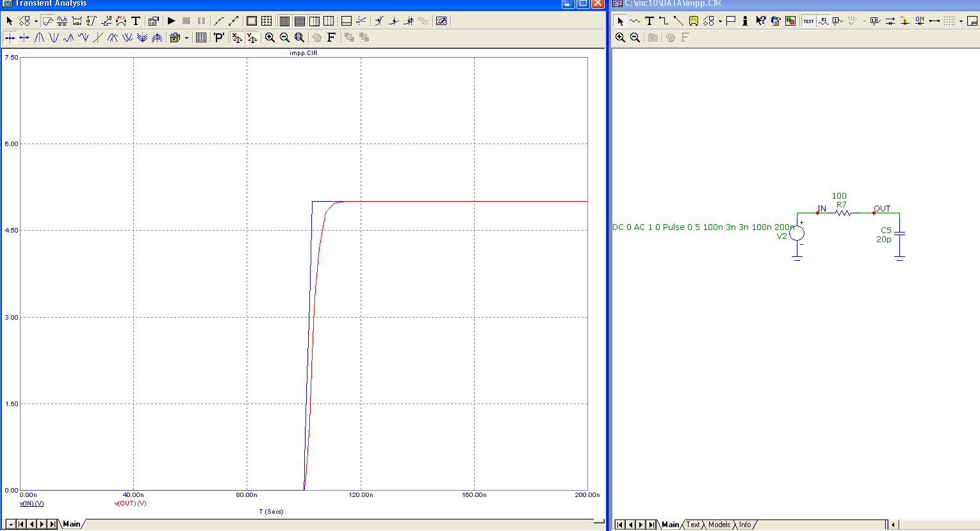Select the diagonal Wire tool
This screenshot has width=980, height=531.
click(x=678, y=21)
